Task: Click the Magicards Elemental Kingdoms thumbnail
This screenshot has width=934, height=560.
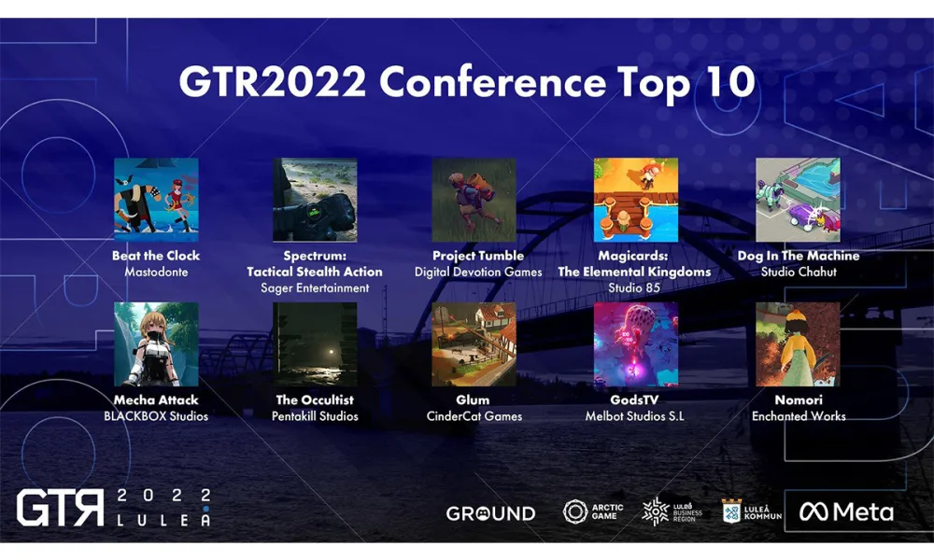Action: click(635, 200)
